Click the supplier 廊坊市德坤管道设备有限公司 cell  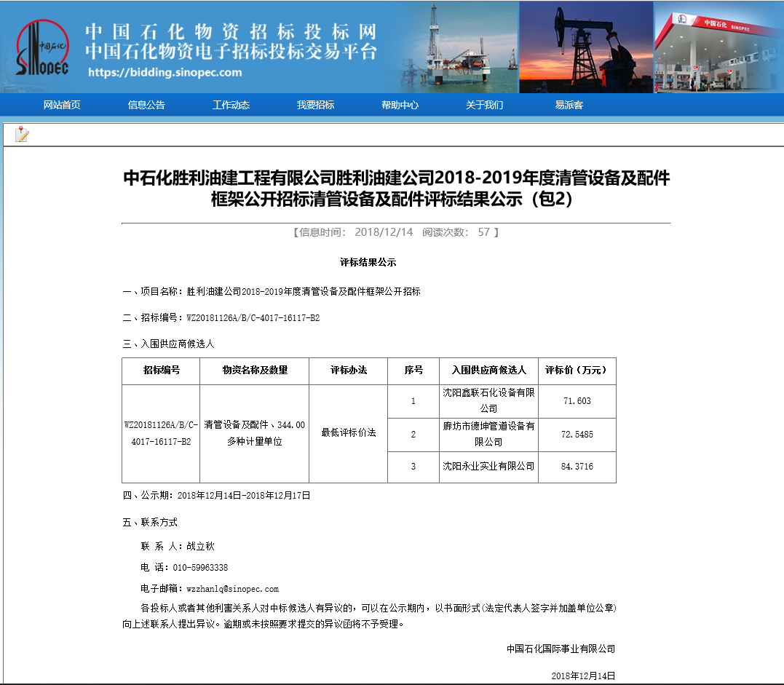(488, 435)
